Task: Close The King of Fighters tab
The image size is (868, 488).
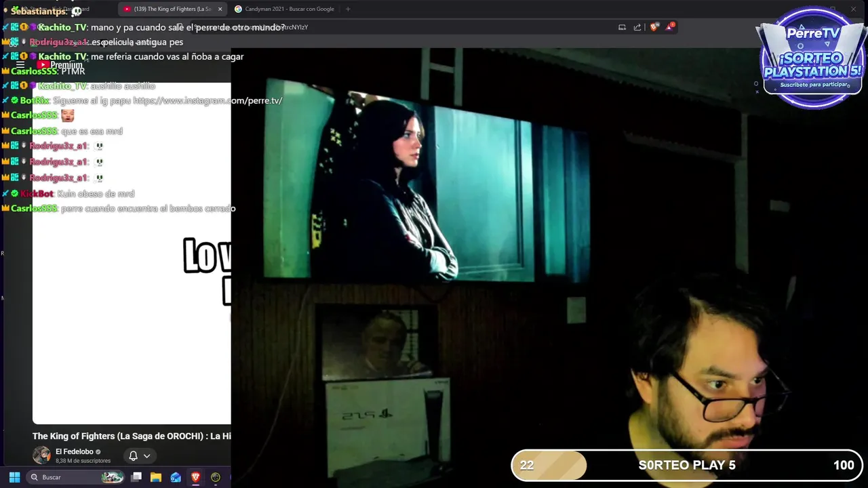Action: point(220,9)
